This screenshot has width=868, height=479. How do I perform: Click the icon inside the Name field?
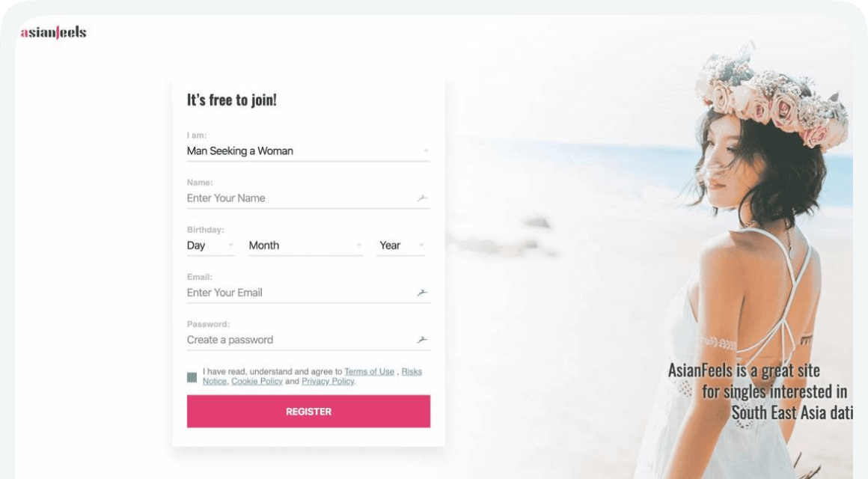[422, 198]
